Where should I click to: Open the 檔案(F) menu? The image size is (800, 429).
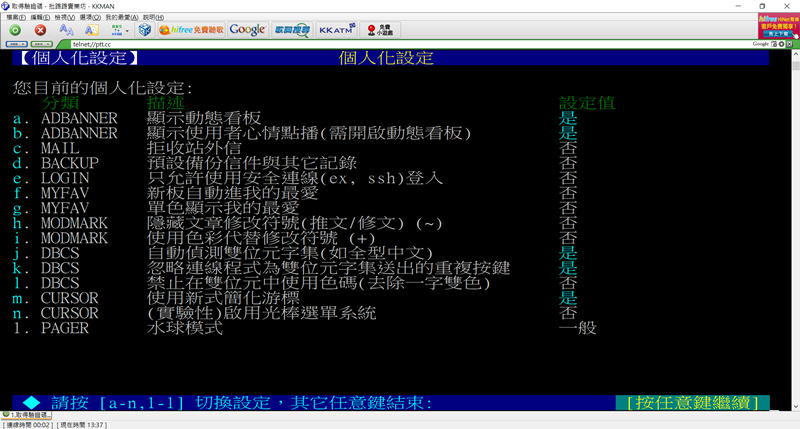(16, 17)
